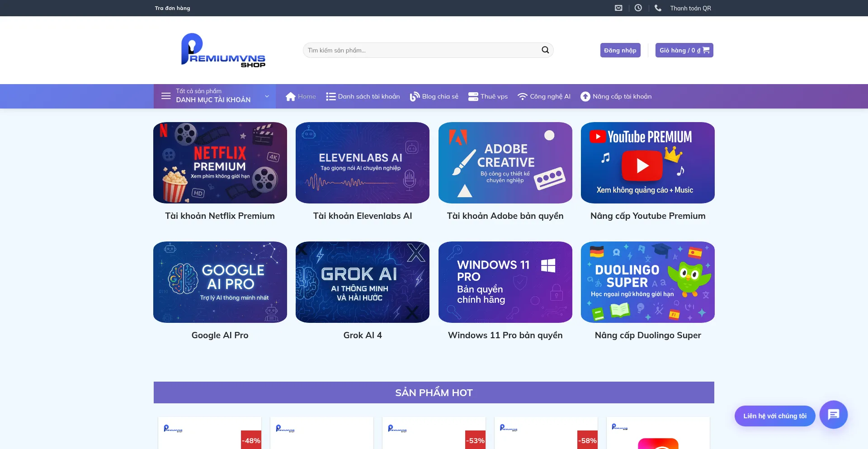Viewport: 868px width, 449px height.
Task: Open the Giỏ hàng cart button
Action: click(684, 50)
